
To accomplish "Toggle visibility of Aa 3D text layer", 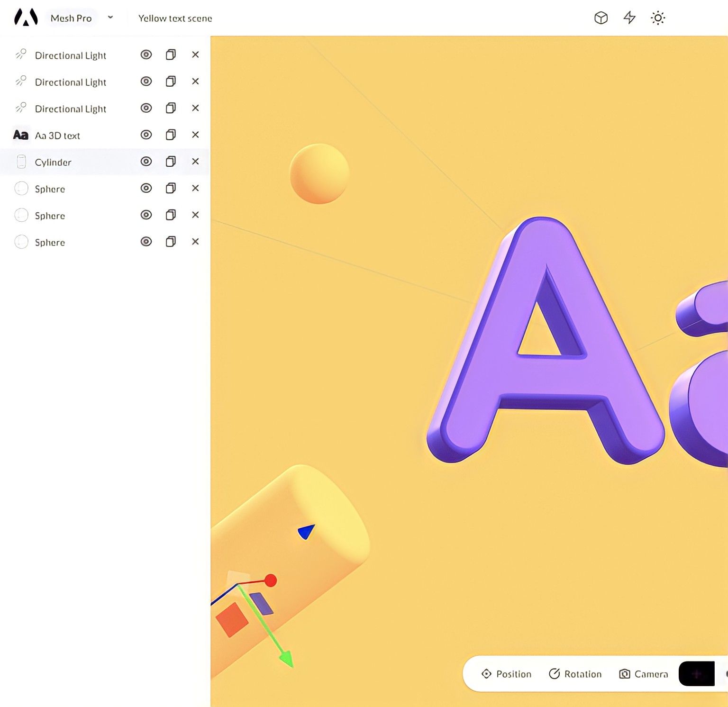I will [x=146, y=135].
